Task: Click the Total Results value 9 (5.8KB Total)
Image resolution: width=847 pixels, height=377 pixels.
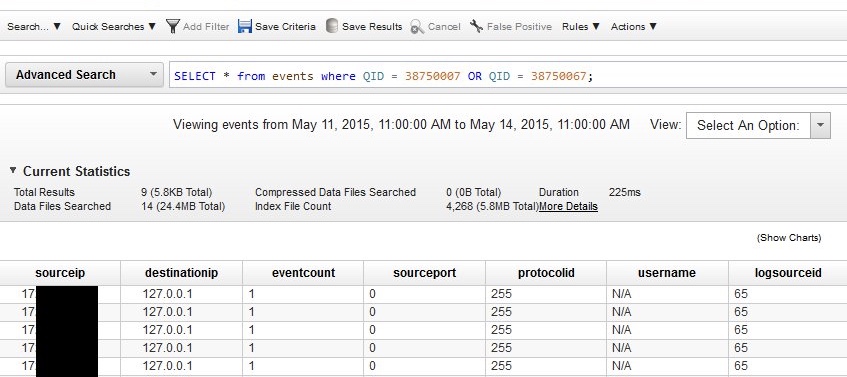Action: coord(177,192)
